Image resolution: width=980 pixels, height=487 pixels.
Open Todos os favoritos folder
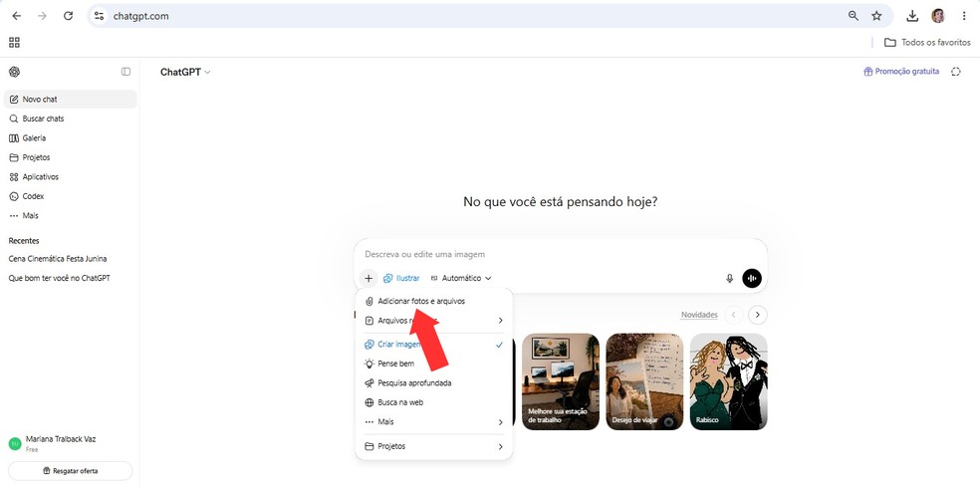click(927, 43)
